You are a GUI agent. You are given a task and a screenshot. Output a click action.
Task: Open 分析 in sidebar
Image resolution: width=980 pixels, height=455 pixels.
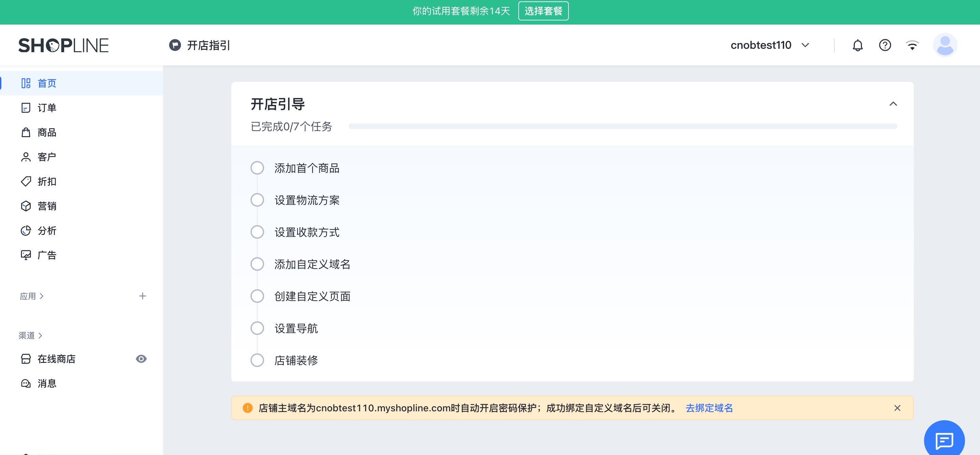coord(82,231)
